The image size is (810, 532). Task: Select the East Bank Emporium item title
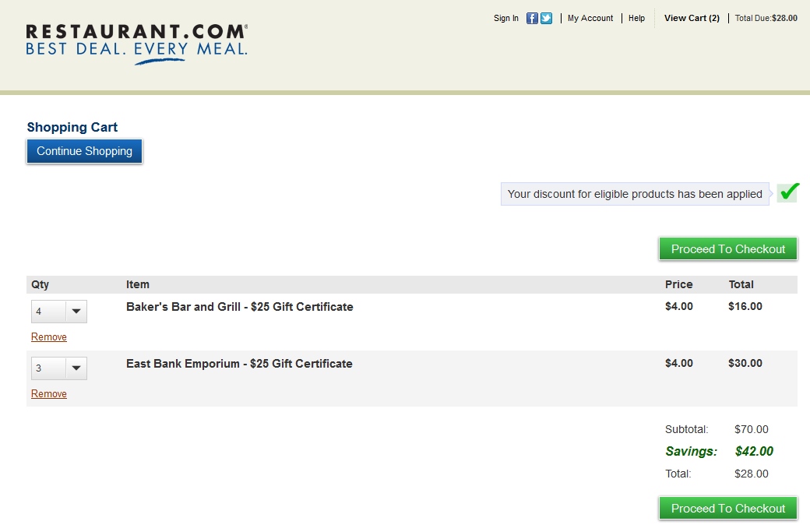pyautogui.click(x=239, y=364)
